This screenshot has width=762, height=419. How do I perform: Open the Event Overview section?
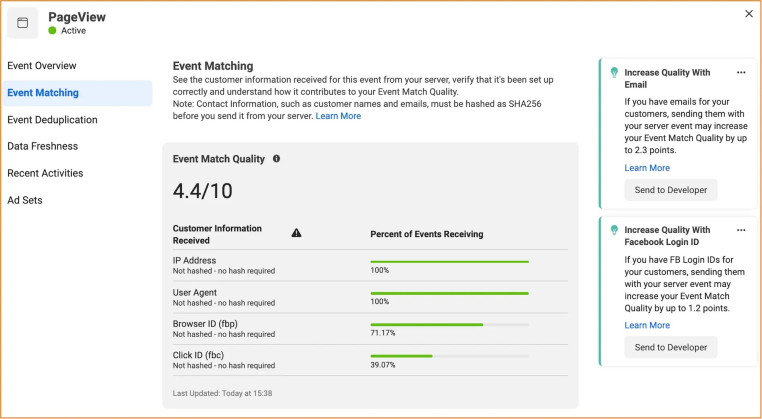click(x=42, y=66)
